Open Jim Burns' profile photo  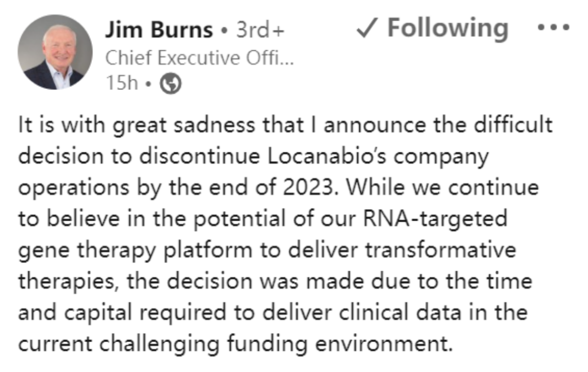pos(55,52)
